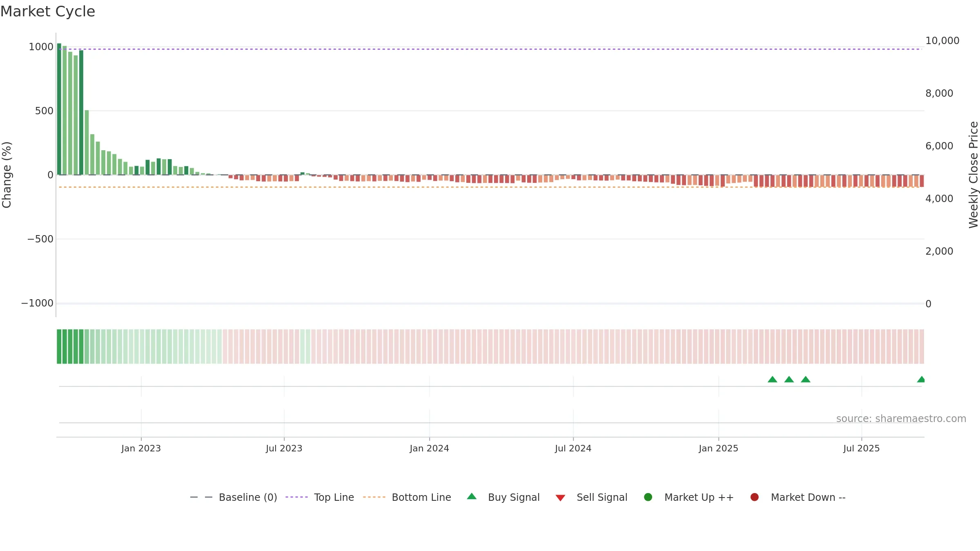Image resolution: width=980 pixels, height=551 pixels.
Task: Click the 2,000 tick on the right axis
Action: tap(939, 251)
